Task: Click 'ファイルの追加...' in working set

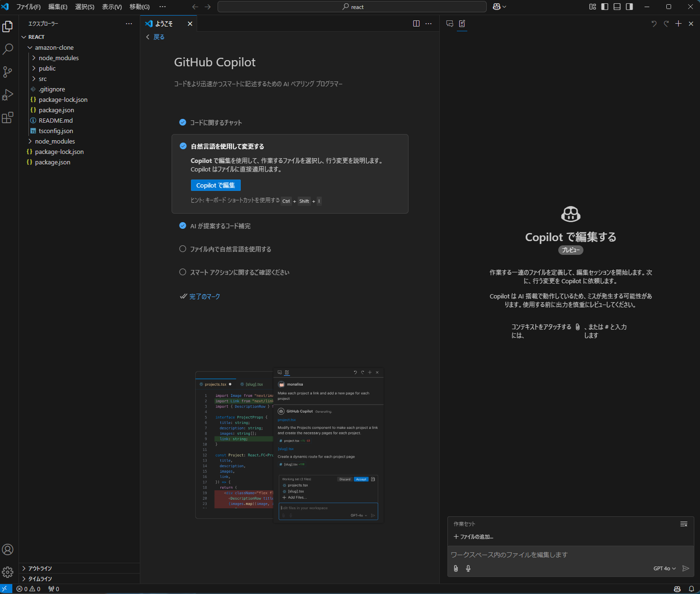Action: tap(473, 537)
